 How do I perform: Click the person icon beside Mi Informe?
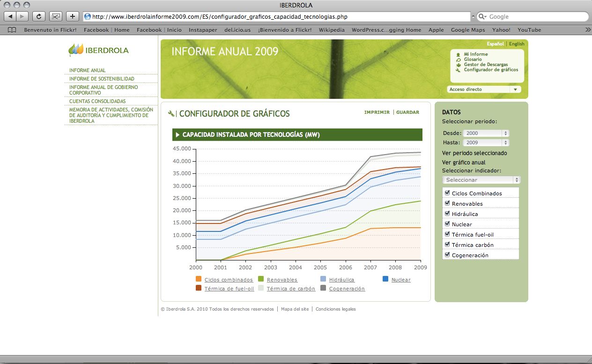click(x=458, y=54)
